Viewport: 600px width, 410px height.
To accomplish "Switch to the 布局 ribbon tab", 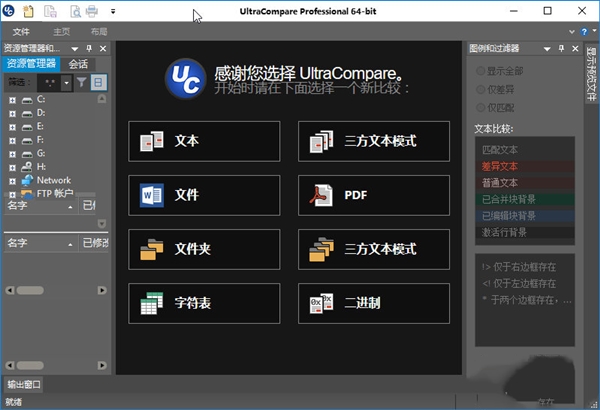I will tap(99, 32).
